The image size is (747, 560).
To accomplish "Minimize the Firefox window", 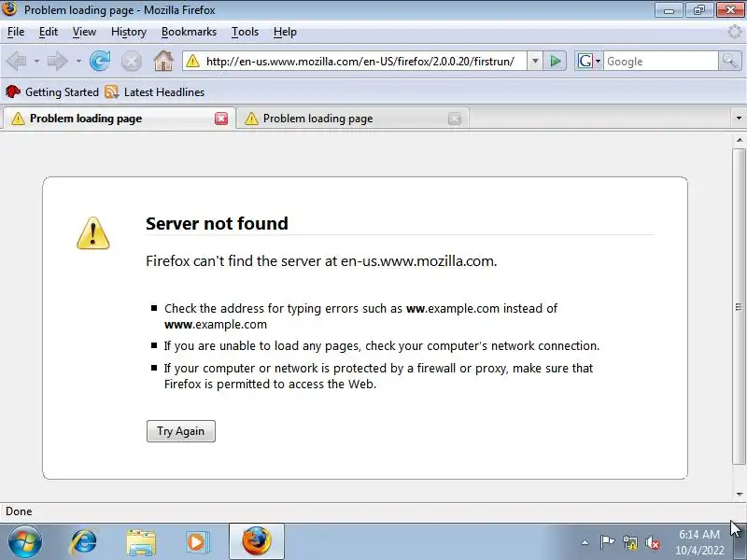I will pyautogui.click(x=669, y=9).
